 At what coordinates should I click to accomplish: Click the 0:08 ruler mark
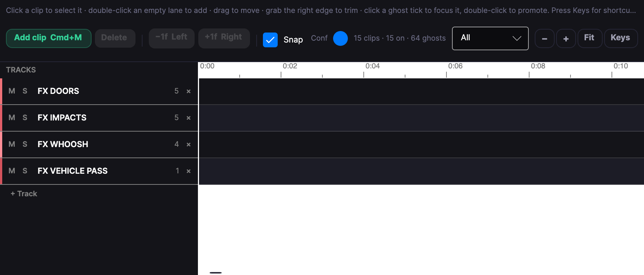(538, 66)
